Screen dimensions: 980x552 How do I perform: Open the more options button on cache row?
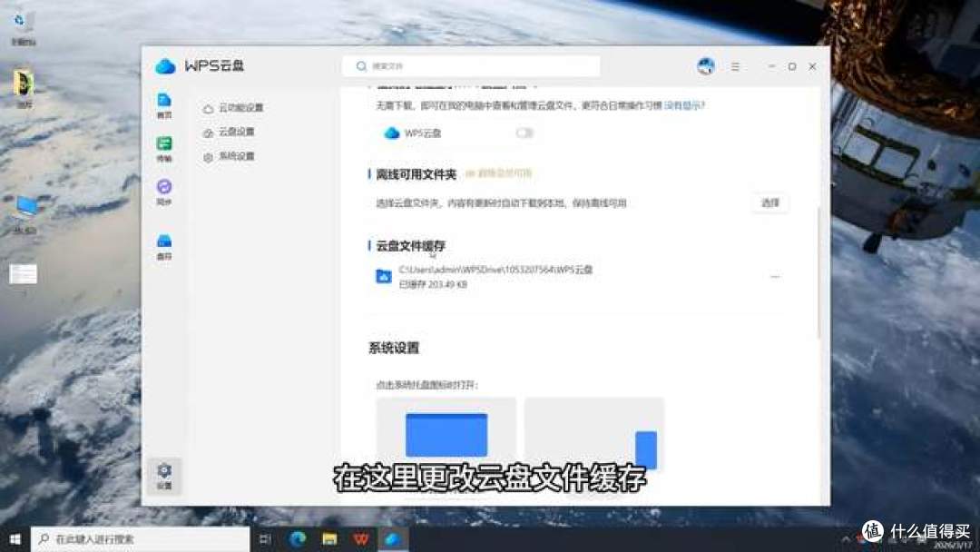point(775,276)
